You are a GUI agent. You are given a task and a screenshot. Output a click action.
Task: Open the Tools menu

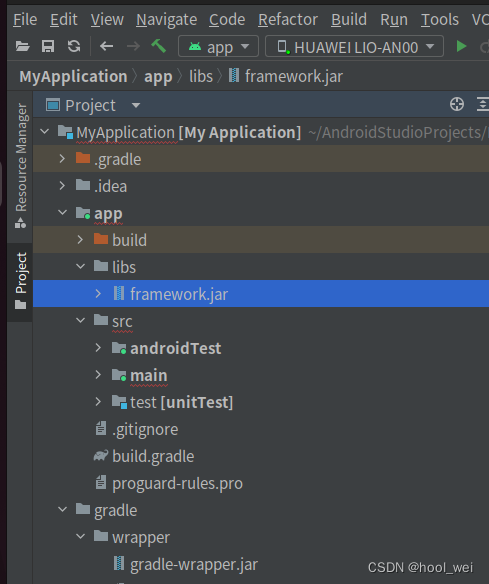[x=439, y=19]
